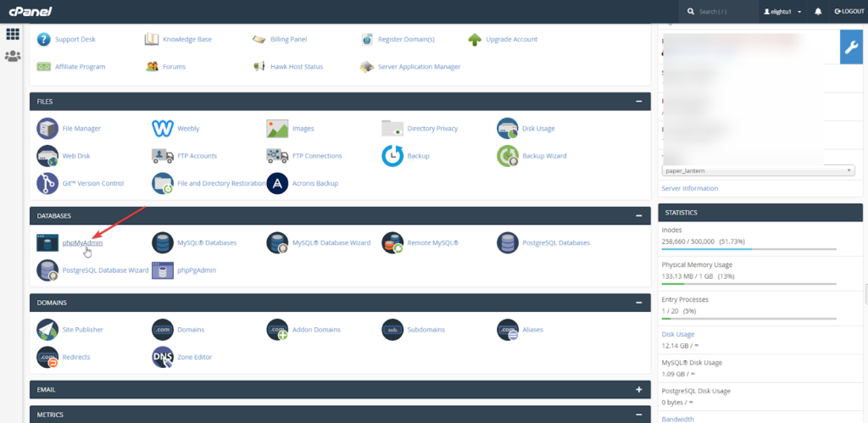Open the MySQL Databases icon
868x423 pixels.
[163, 243]
